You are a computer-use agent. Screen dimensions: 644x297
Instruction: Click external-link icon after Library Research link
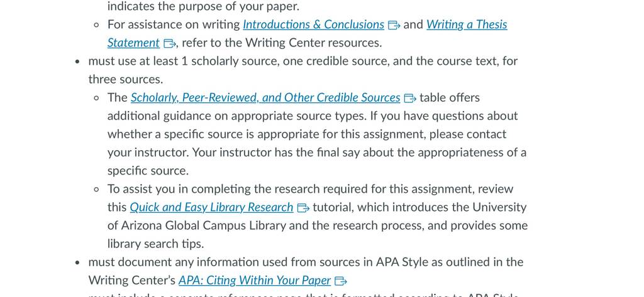tap(303, 208)
